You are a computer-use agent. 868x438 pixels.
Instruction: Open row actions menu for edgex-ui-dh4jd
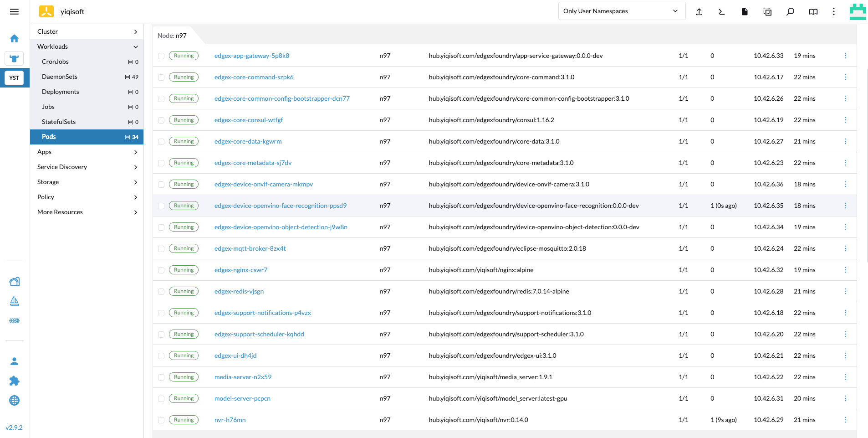(x=845, y=356)
